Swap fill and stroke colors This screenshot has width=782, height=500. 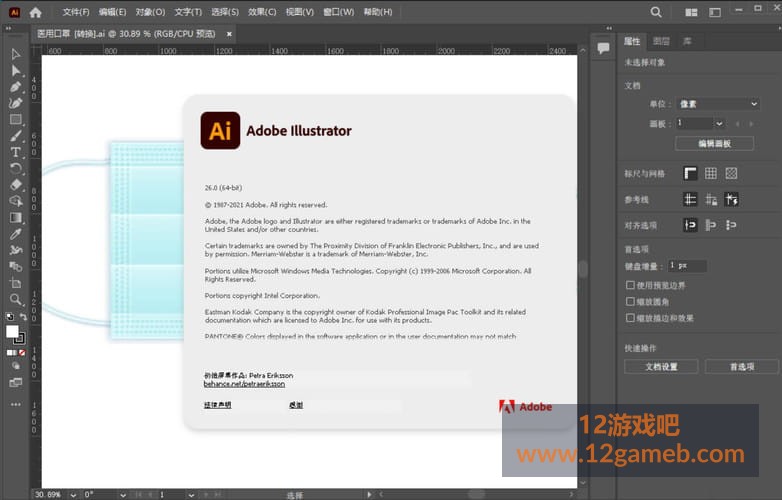[x=23, y=316]
